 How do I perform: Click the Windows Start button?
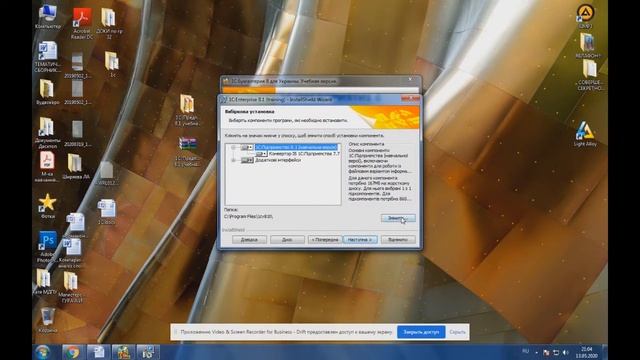click(43, 352)
